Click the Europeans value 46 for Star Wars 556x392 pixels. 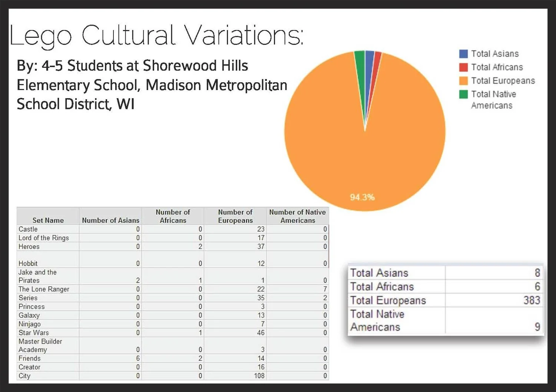pos(261,333)
